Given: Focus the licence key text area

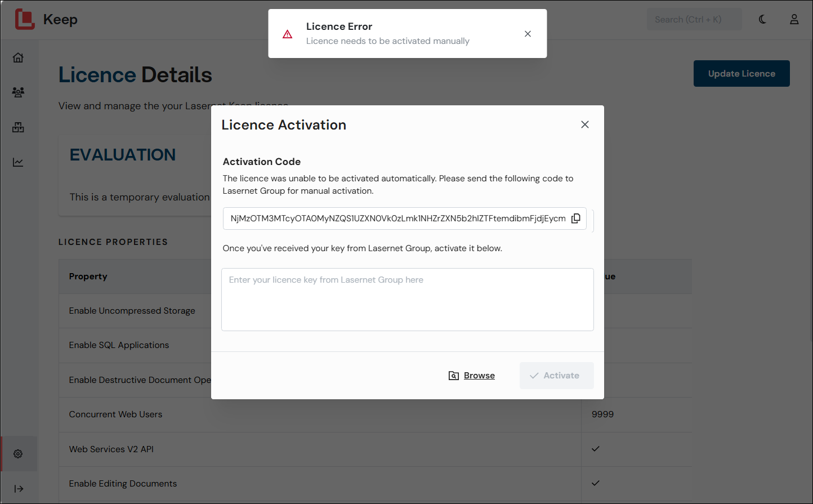Looking at the screenshot, I should (408, 300).
